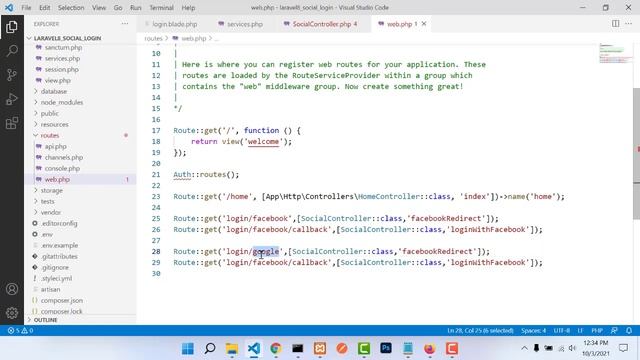Click Ln 28, Col 25 status entry
The image size is (640, 360).
480,330
